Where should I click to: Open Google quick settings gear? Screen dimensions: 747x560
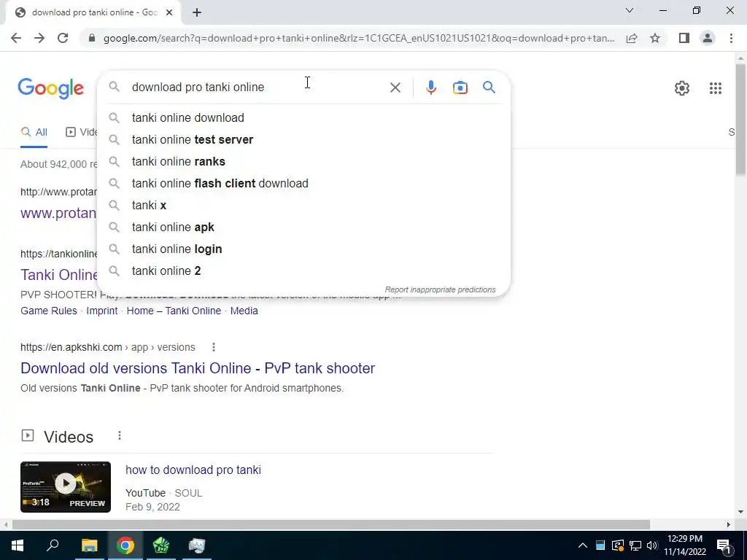(682, 88)
